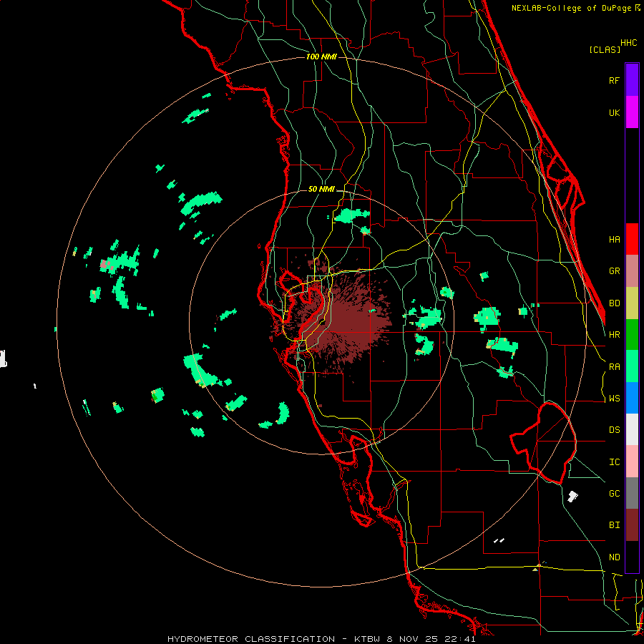The image size is (644, 644).
Task: Click the ND legend label
Action: click(614, 557)
